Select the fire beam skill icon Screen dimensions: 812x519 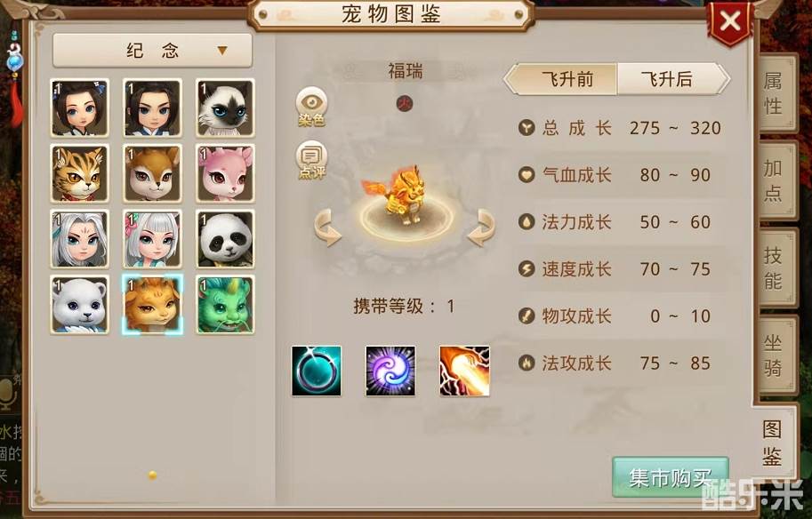click(464, 371)
